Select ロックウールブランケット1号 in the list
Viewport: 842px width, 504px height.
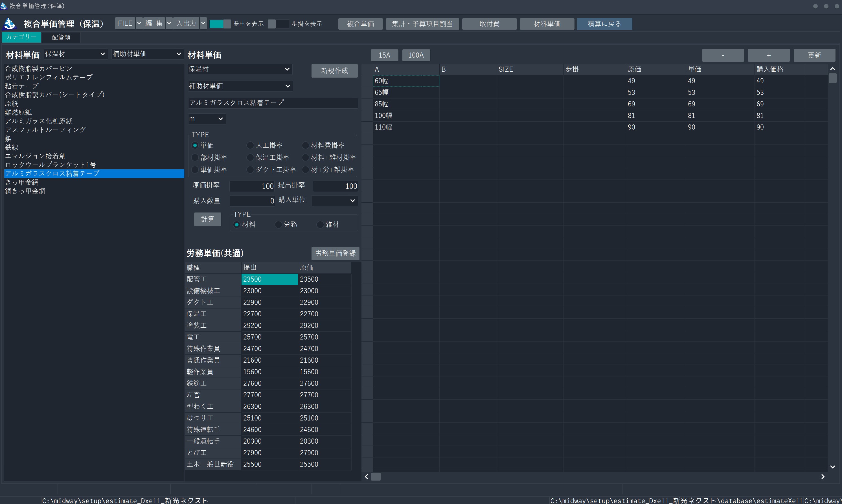click(94, 165)
